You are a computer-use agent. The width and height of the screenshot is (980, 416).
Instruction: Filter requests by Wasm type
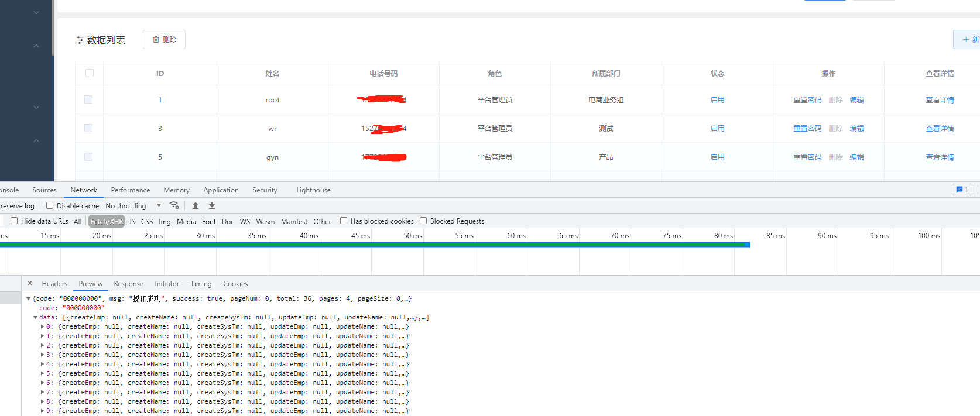coord(265,221)
